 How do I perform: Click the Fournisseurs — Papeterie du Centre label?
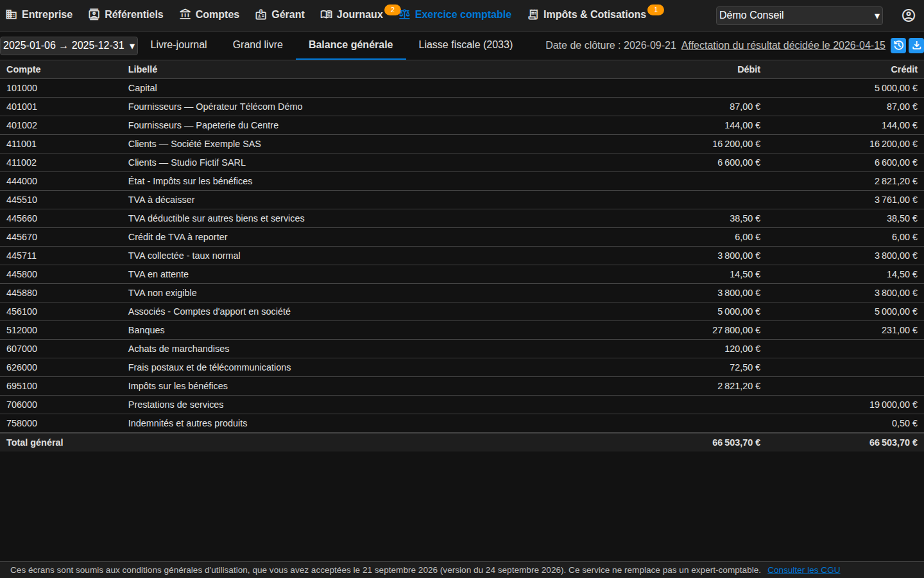click(x=203, y=125)
